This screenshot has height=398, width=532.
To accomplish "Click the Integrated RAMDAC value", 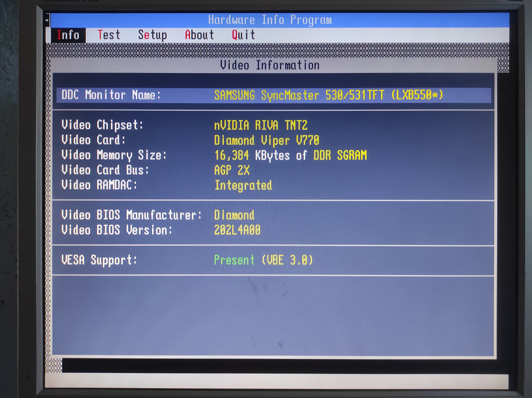I will click(243, 186).
